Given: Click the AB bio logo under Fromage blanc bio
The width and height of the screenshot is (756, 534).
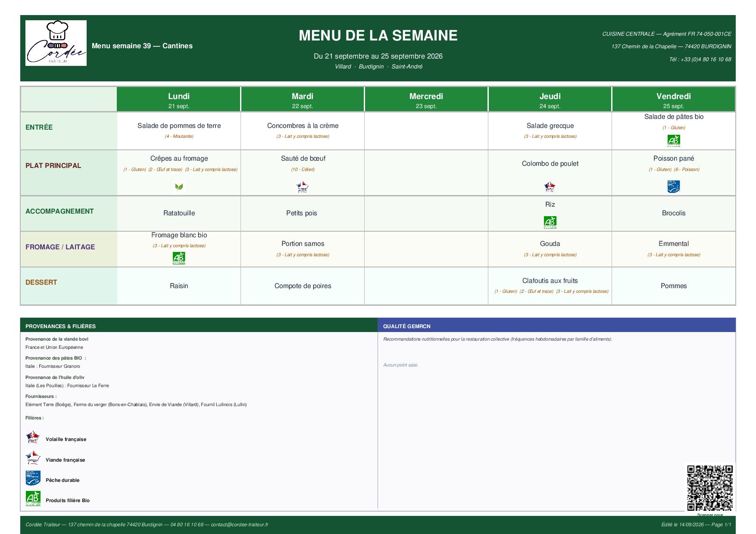Looking at the screenshot, I should [x=179, y=258].
